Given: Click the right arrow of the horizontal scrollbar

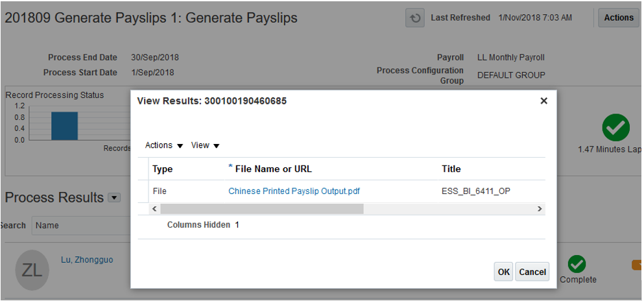Looking at the screenshot, I should click(539, 209).
